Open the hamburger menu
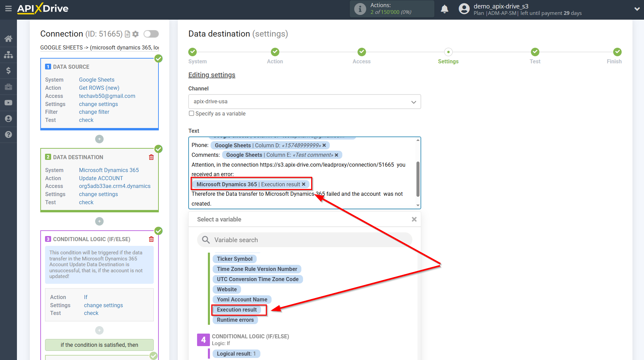644x360 pixels. 8,8
